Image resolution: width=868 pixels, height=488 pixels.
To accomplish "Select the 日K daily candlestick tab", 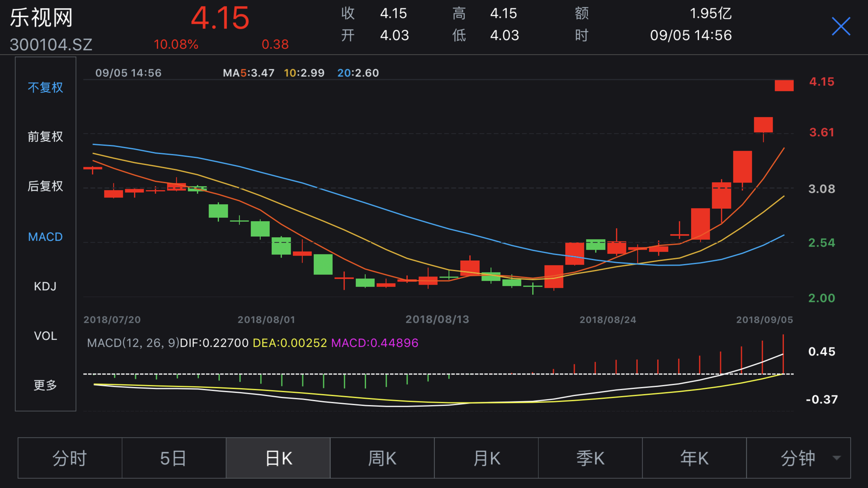I will (278, 458).
